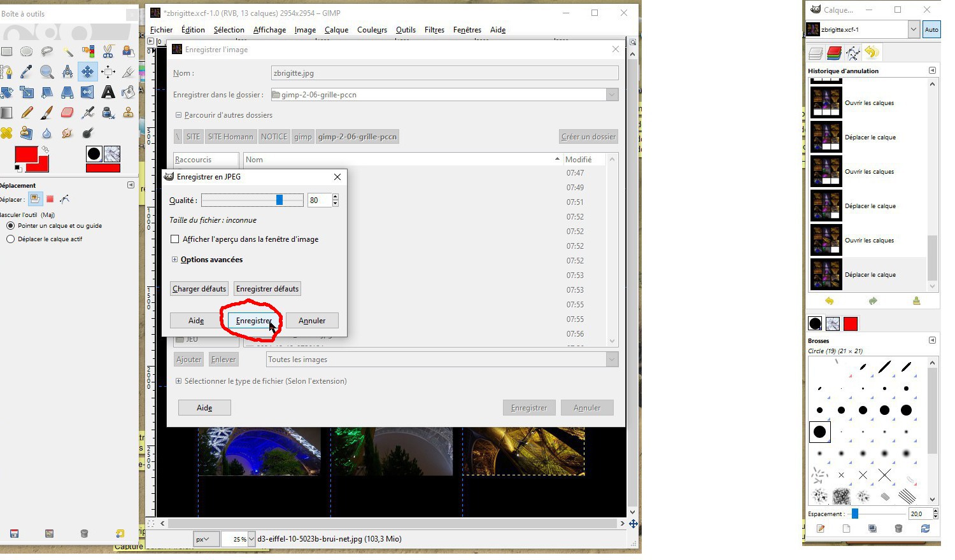The image size is (955, 560).
Task: Open the 25 % zoom dropdown
Action: coord(251,539)
